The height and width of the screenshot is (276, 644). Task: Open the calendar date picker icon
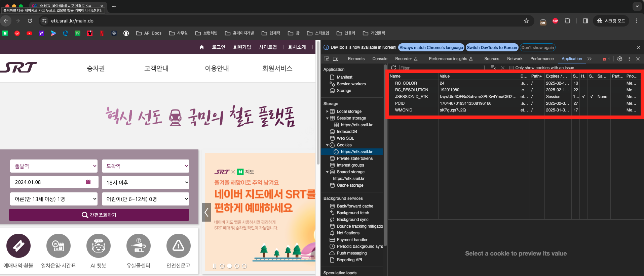click(x=88, y=182)
